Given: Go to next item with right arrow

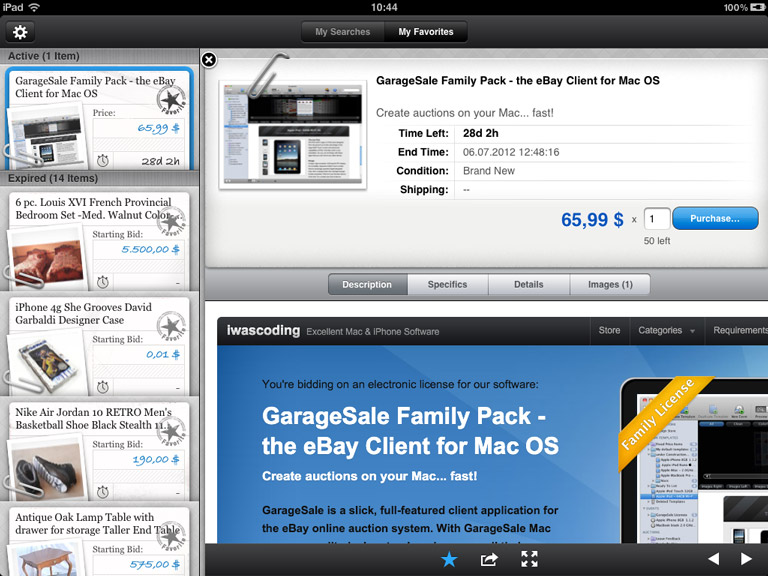Looking at the screenshot, I should (x=746, y=559).
